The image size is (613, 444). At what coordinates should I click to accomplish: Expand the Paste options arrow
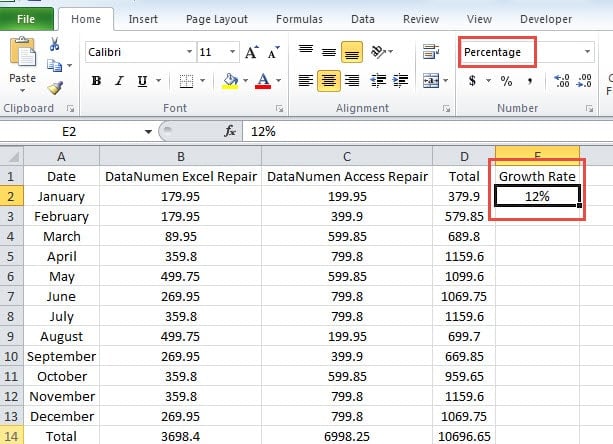coord(22,90)
